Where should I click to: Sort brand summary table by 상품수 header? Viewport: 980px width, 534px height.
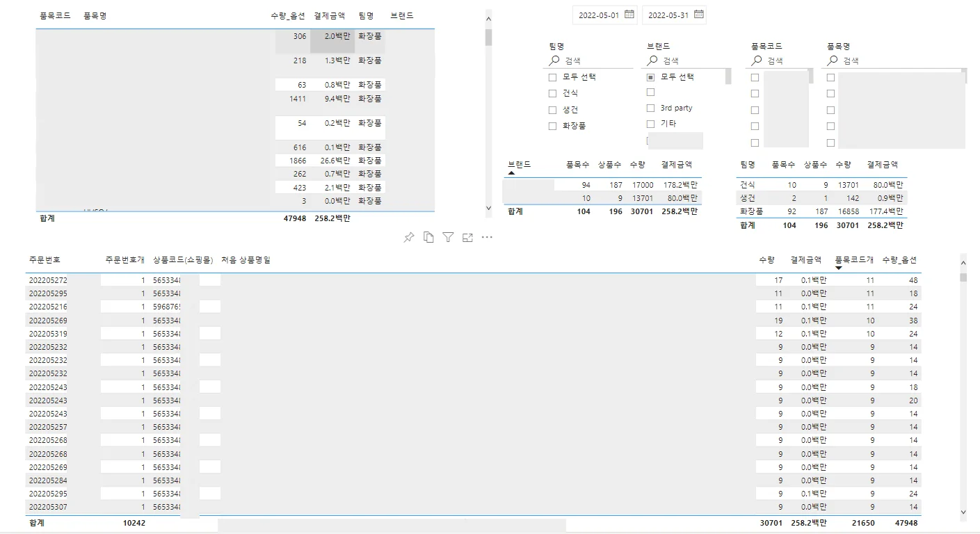pos(610,165)
